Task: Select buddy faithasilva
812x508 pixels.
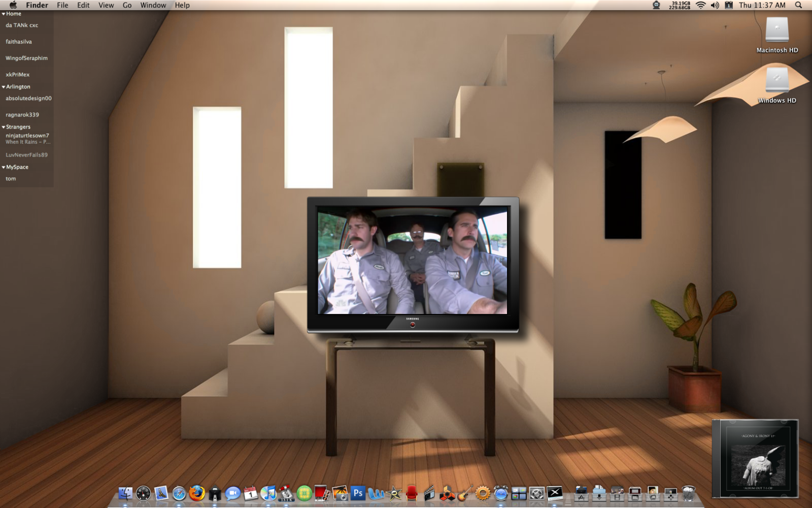Action: point(19,42)
